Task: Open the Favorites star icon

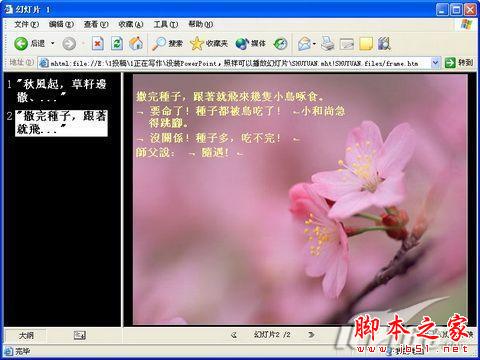Action: pyautogui.click(x=196, y=44)
